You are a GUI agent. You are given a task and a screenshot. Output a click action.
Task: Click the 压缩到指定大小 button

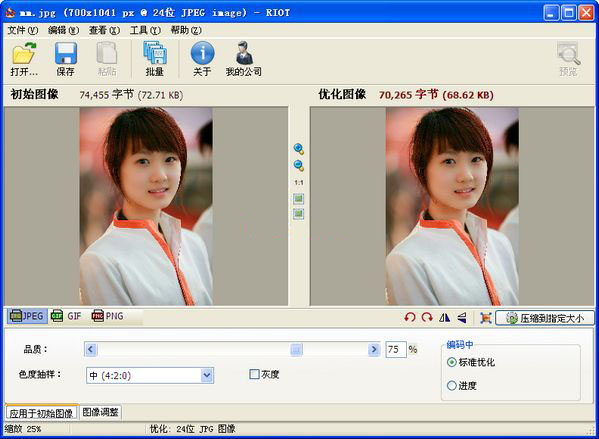tap(545, 318)
